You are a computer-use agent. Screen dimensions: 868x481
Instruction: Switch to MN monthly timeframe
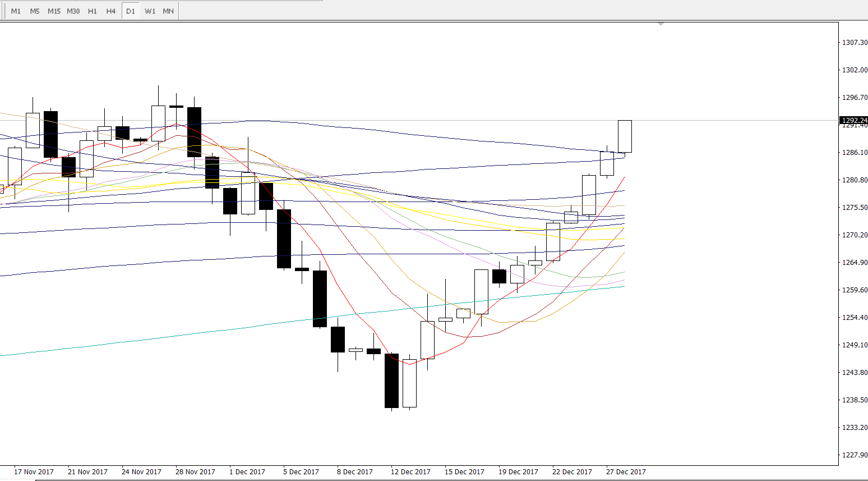point(168,11)
